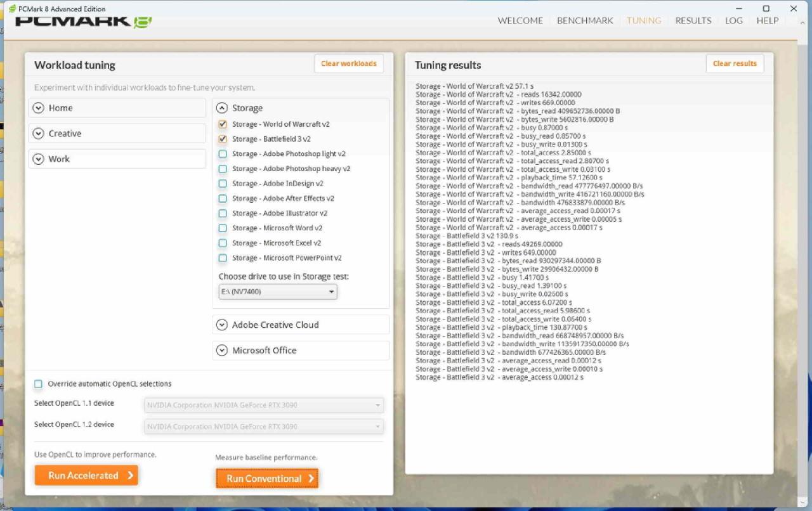Maximize the PCMark 8 window

point(766,9)
